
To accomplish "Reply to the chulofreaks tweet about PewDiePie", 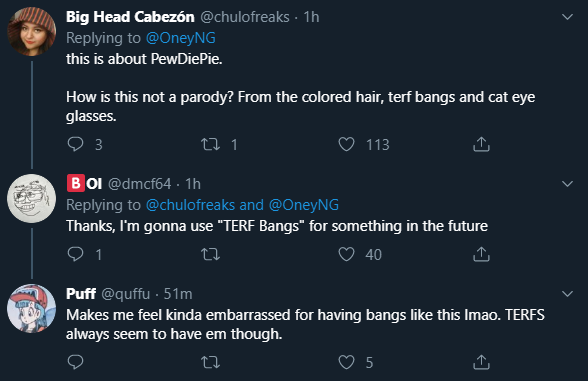I will click(x=75, y=144).
